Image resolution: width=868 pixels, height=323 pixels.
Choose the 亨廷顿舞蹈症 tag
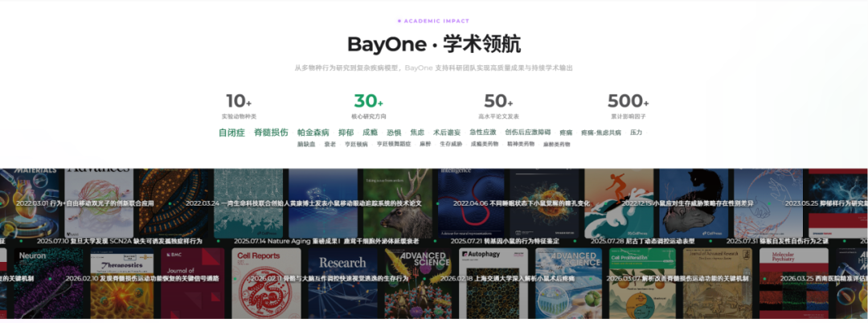pos(394,145)
